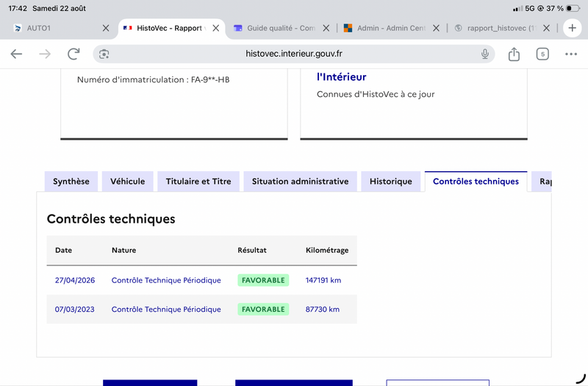Select the Titulaire et Titre tab
The height and width of the screenshot is (386, 588).
(198, 182)
